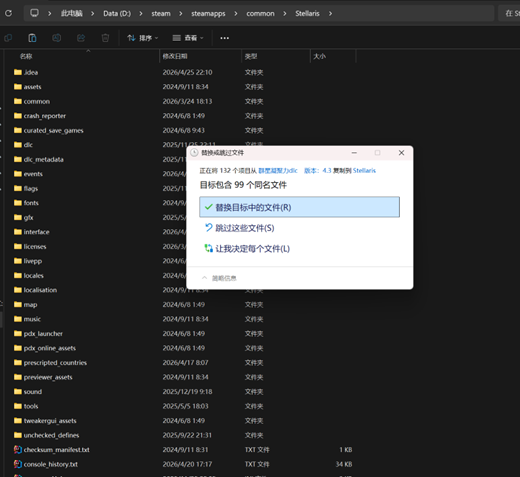Click the paste clipboard toolbar icon
This screenshot has height=477, width=520.
(32, 38)
